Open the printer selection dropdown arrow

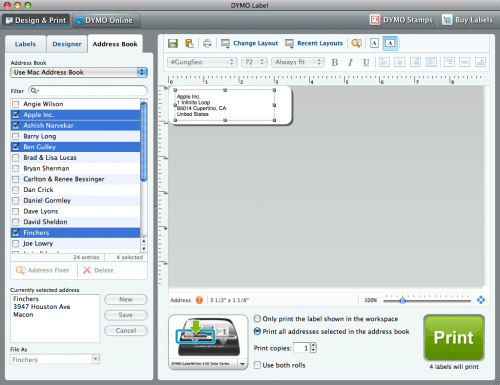coord(242,364)
